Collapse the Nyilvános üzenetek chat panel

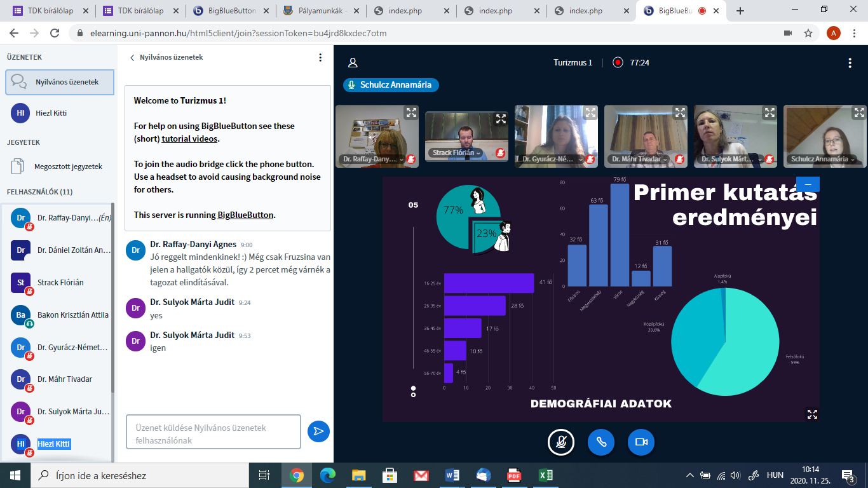(x=166, y=57)
